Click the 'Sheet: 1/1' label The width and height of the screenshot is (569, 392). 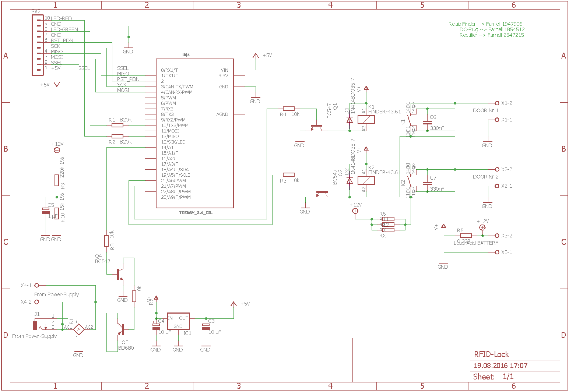(493, 377)
